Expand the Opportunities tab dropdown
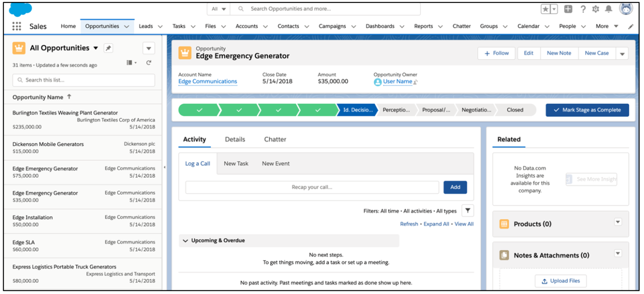This screenshot has width=644, height=294. click(x=126, y=26)
